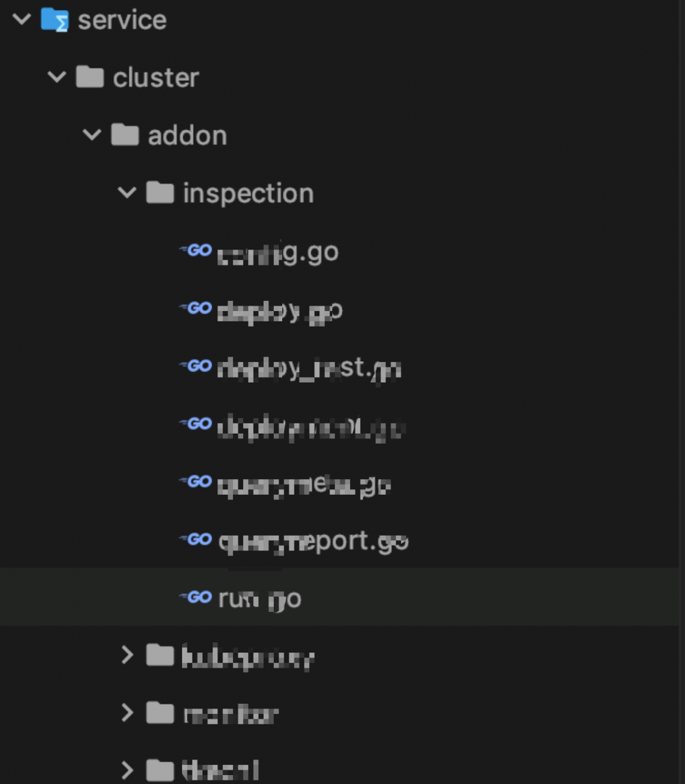The image size is (685, 784).
Task: Click the monitor folder icon
Action: pos(160,713)
